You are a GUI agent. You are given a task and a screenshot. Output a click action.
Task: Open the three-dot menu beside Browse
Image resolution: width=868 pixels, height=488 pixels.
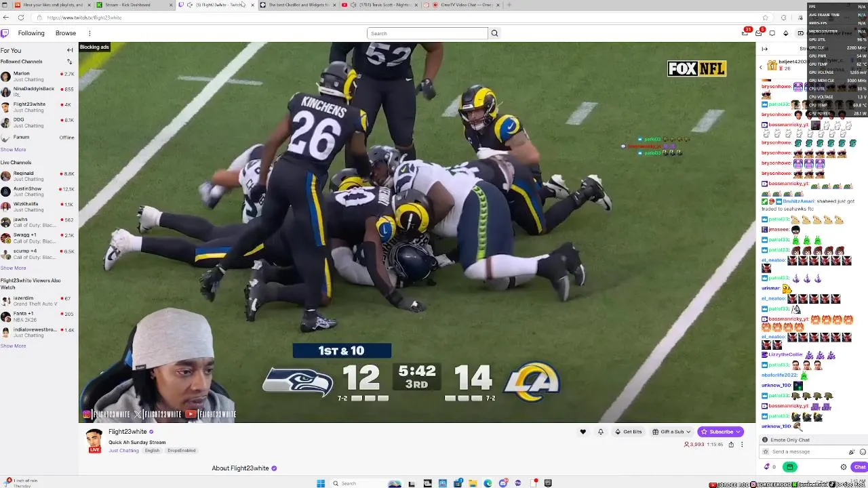pyautogui.click(x=90, y=33)
